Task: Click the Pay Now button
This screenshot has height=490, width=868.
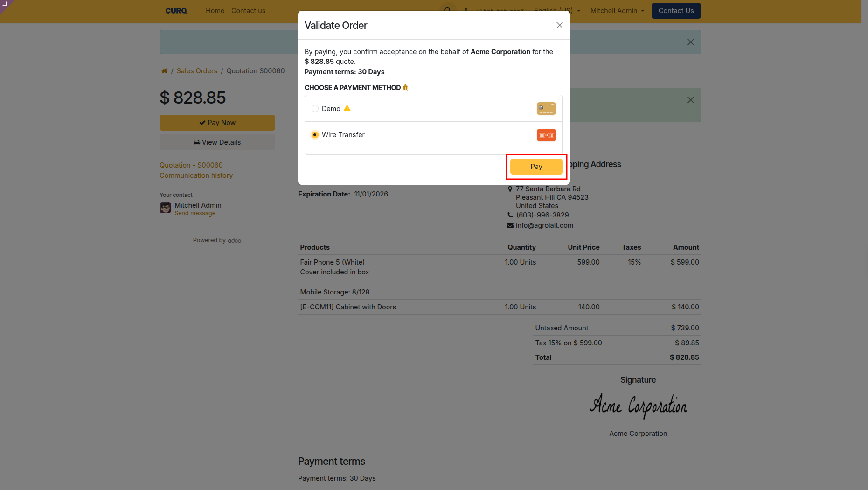Action: (x=217, y=123)
